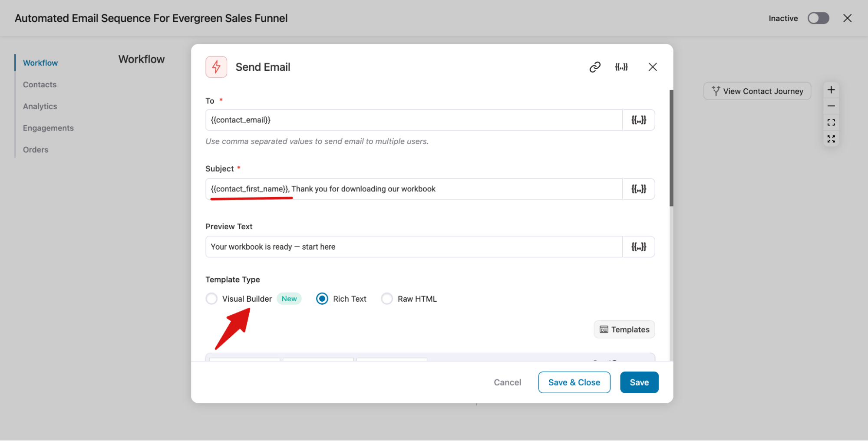
Task: Select the Raw HTML template type
Action: click(x=386, y=299)
